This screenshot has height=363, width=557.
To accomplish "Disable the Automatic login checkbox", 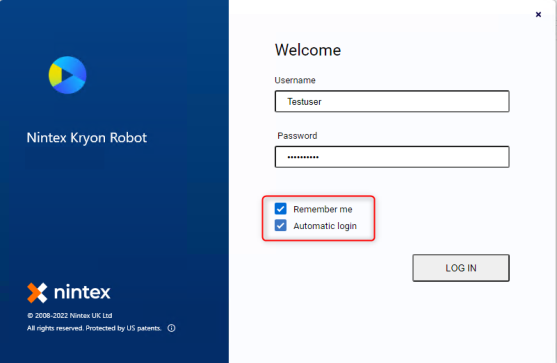I will pos(280,225).
